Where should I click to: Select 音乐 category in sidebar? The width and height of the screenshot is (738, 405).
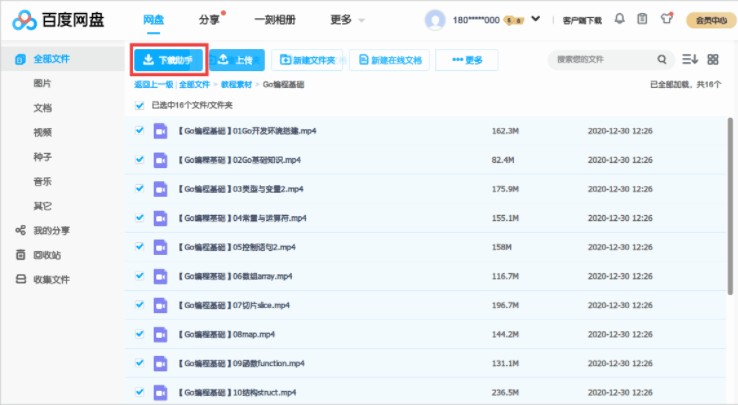pos(42,181)
